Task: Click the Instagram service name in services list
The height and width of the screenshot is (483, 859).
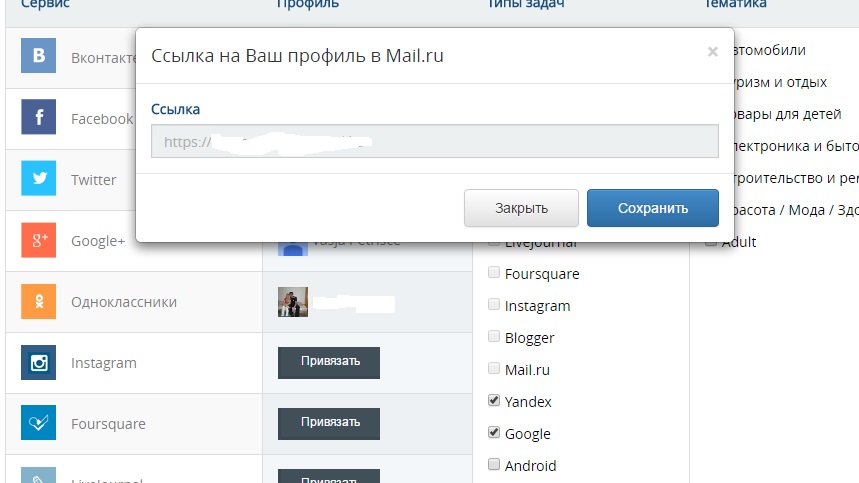Action: pyautogui.click(x=104, y=363)
